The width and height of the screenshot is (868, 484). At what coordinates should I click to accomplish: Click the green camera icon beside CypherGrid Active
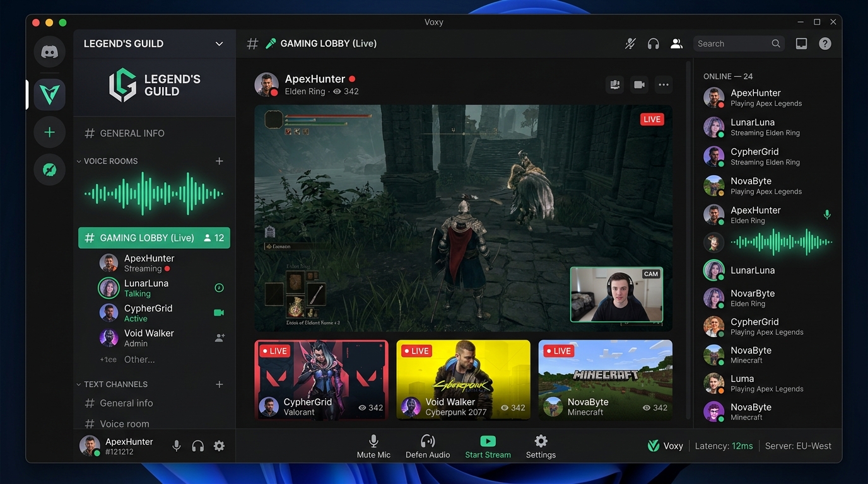coord(219,313)
